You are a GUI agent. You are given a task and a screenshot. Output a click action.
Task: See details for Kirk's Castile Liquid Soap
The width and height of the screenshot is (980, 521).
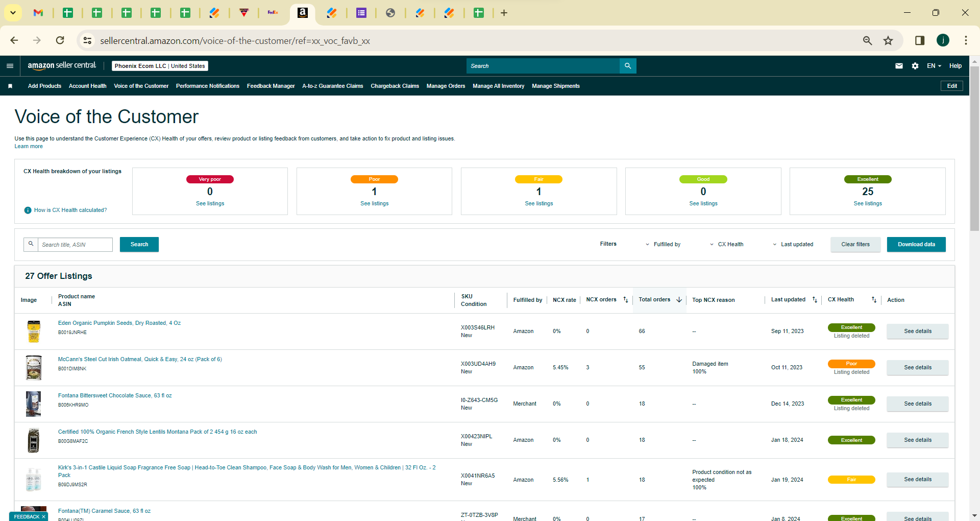(918, 480)
